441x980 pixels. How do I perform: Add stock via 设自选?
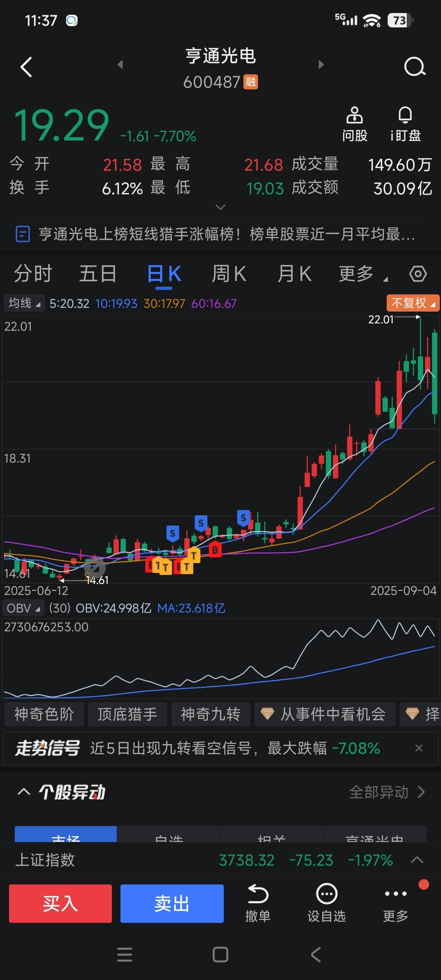327,903
